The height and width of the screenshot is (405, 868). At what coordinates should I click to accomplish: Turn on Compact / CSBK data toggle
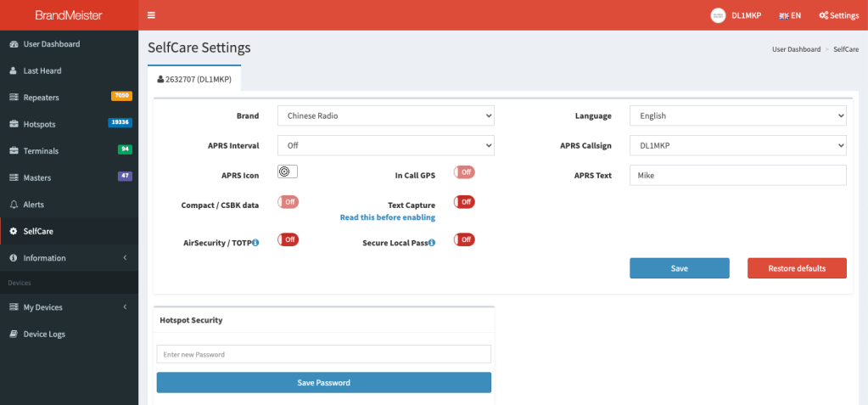(x=288, y=202)
